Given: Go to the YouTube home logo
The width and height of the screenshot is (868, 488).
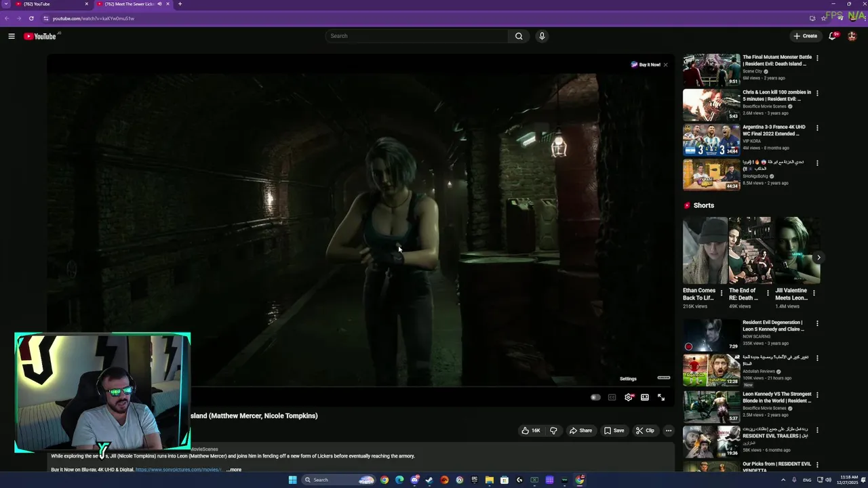Looking at the screenshot, I should 41,36.
